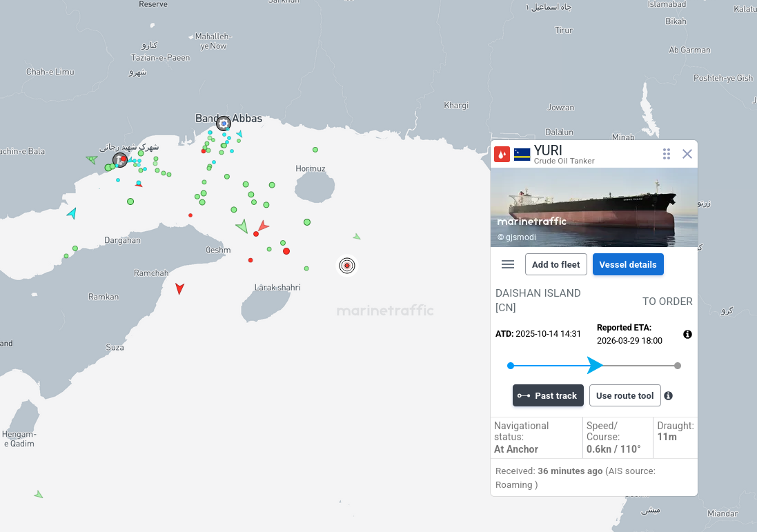Click the blue voyage progress arrow
The image size is (757, 532).
pos(595,366)
